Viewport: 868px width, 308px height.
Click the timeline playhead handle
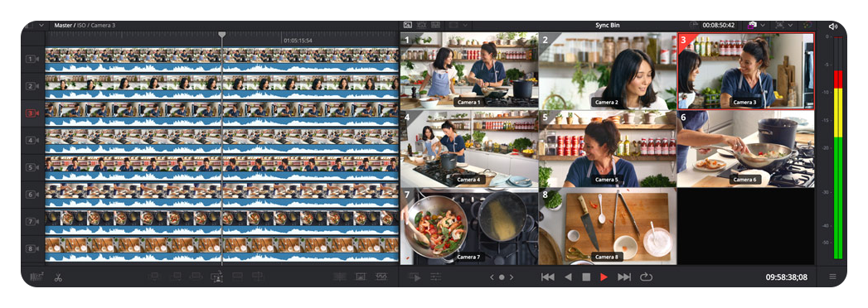222,34
